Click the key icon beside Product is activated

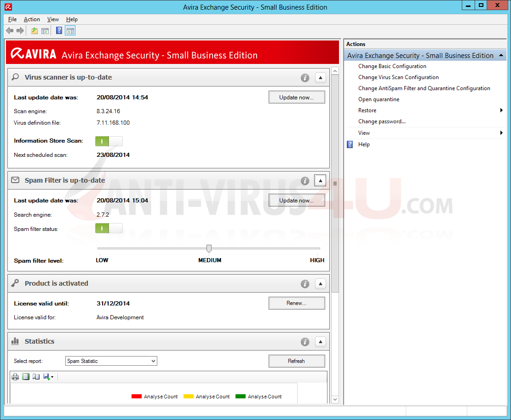coord(15,283)
